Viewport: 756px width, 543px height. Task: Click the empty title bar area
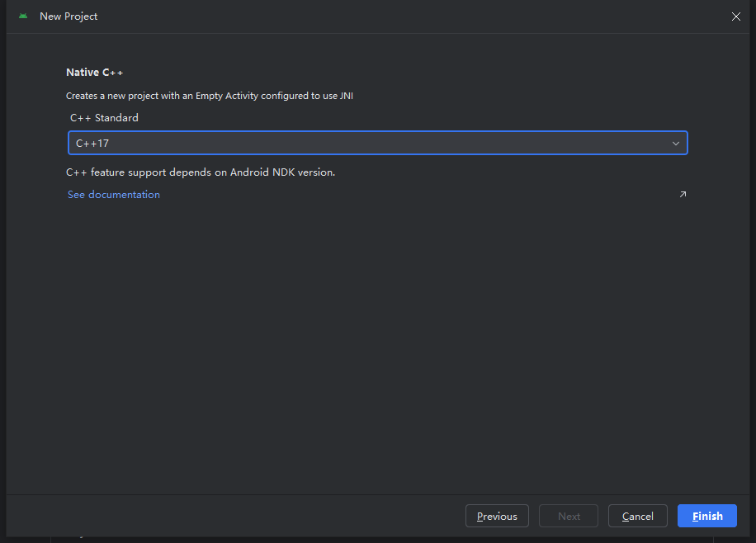point(413,17)
